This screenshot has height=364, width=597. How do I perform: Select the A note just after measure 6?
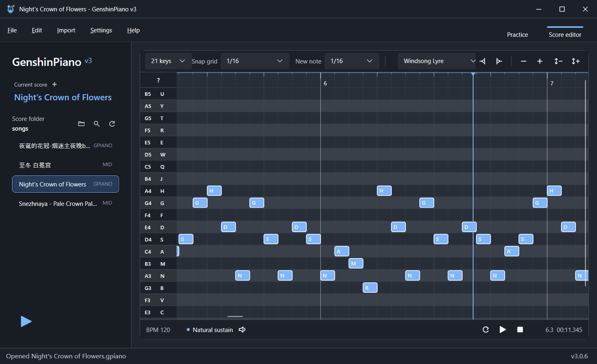click(x=342, y=251)
